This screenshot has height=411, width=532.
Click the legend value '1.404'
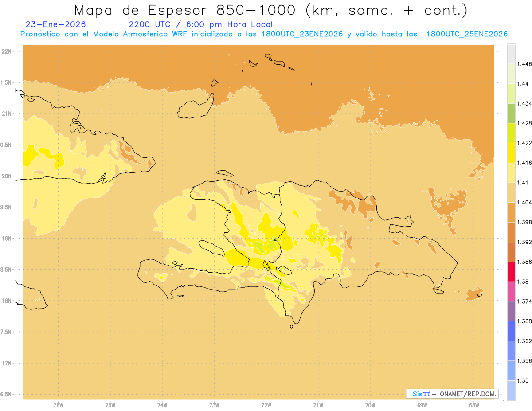coord(525,202)
